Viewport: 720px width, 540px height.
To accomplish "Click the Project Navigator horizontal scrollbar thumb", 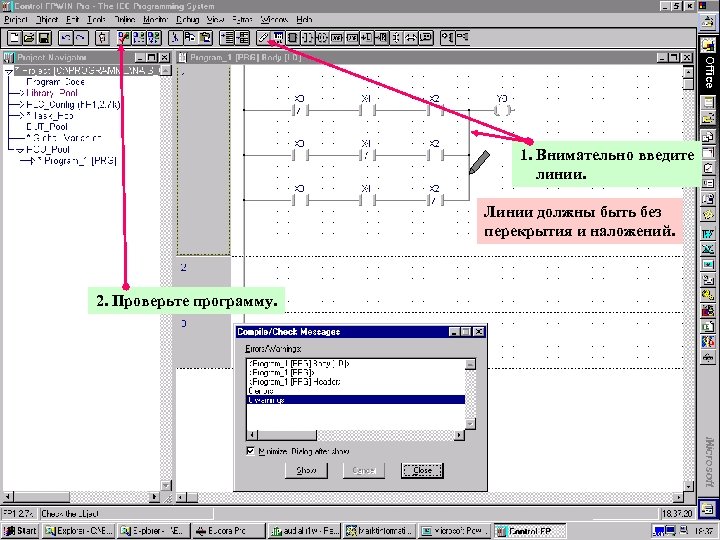I will pos(41,497).
